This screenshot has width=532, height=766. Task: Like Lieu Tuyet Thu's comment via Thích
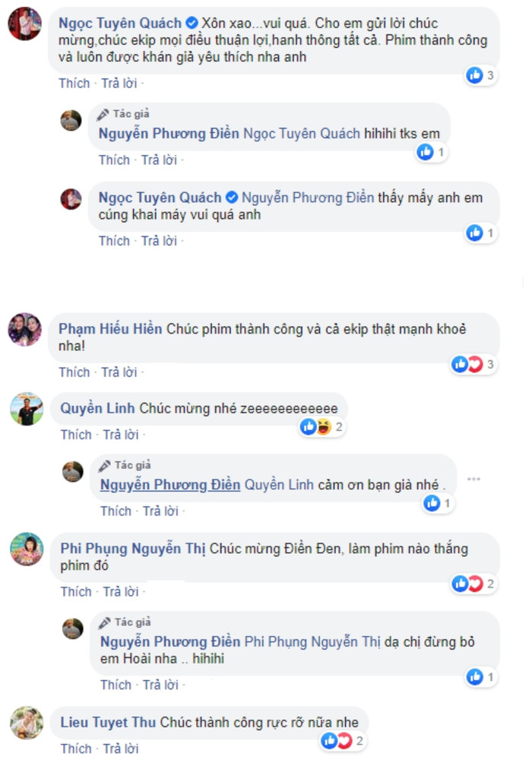pyautogui.click(x=76, y=749)
